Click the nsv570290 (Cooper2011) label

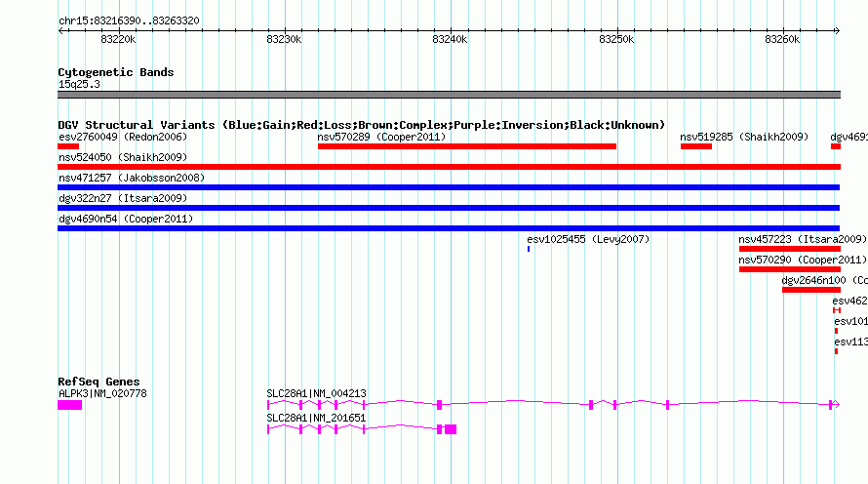pyautogui.click(x=803, y=260)
